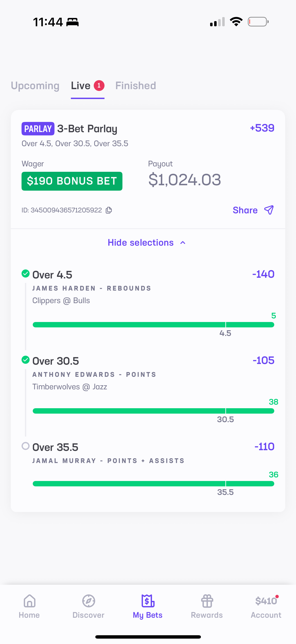Tap the $190 BONUS BET button

[72, 181]
